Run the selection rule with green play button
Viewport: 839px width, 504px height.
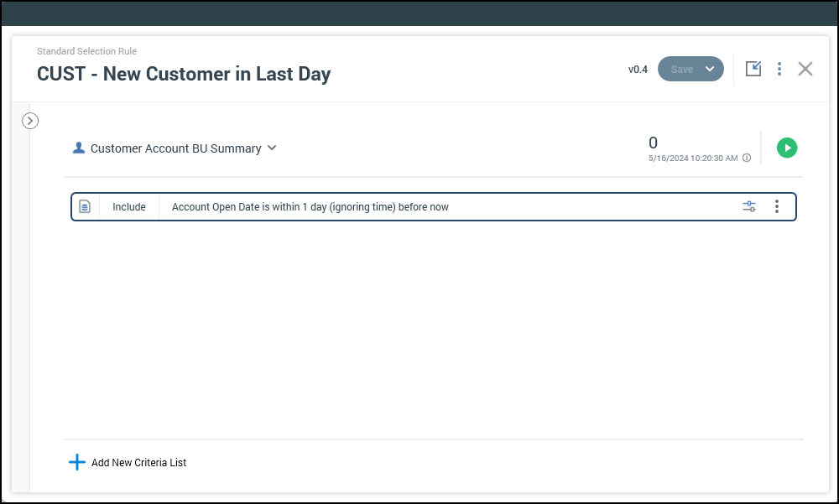786,148
